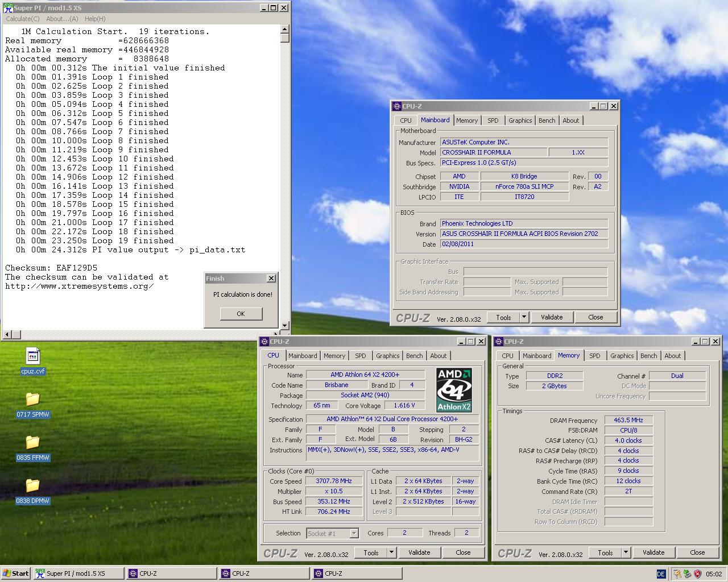
Task: Click the system tray clock 05:02
Action: tap(714, 574)
